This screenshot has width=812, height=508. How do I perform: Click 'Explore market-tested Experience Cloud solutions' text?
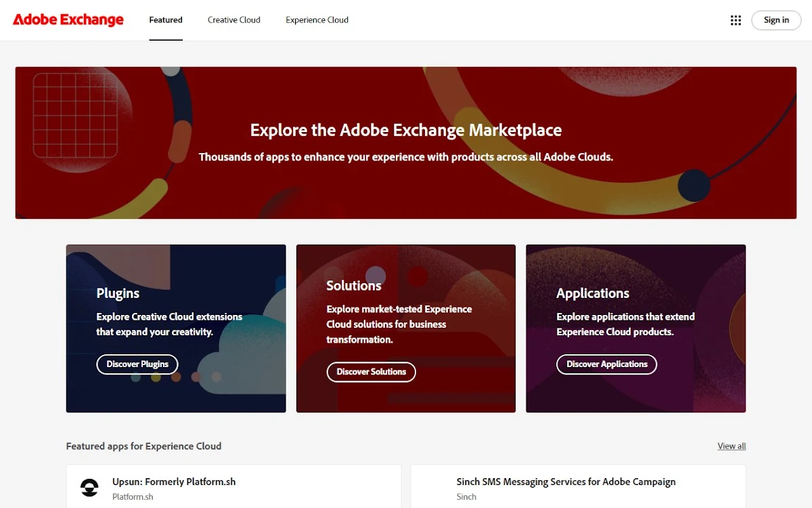pos(399,324)
